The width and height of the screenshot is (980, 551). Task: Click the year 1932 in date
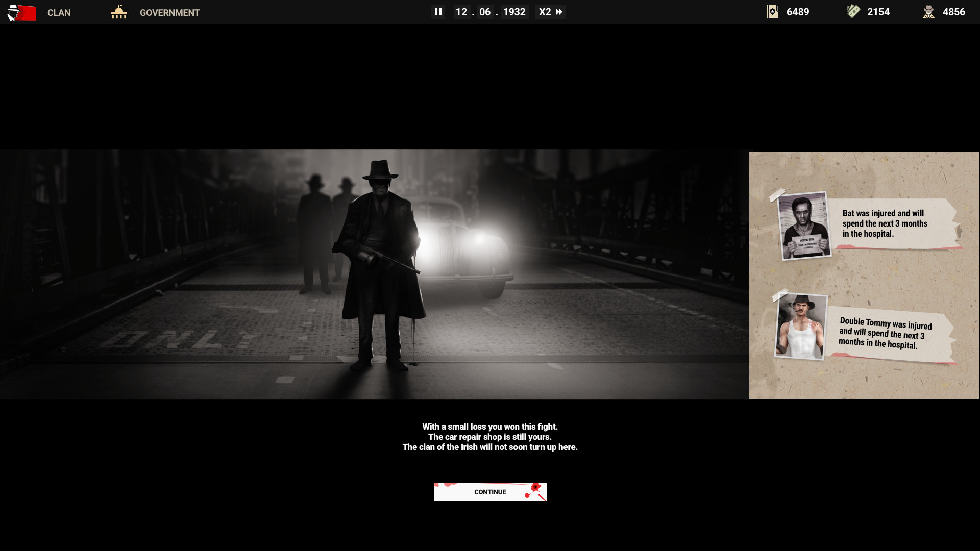[x=514, y=12]
